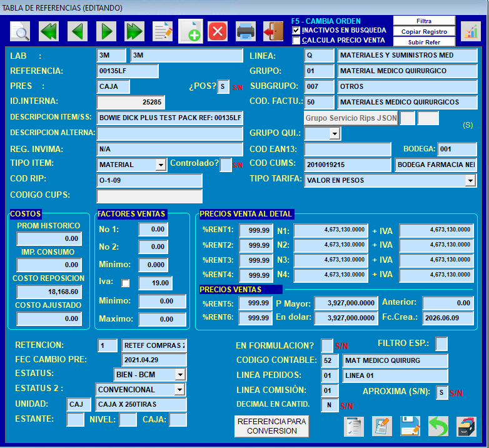Toggle the Iva checkbox

coord(125,283)
